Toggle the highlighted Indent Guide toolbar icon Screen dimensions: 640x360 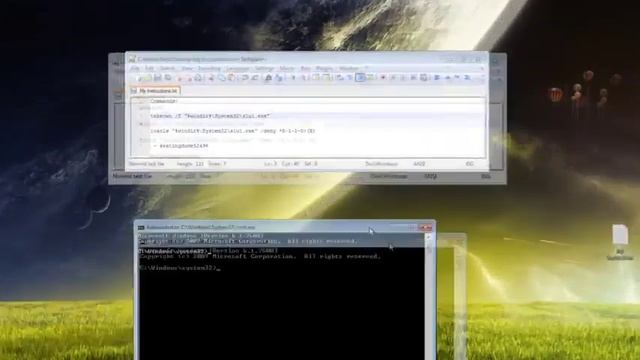[x=360, y=78]
